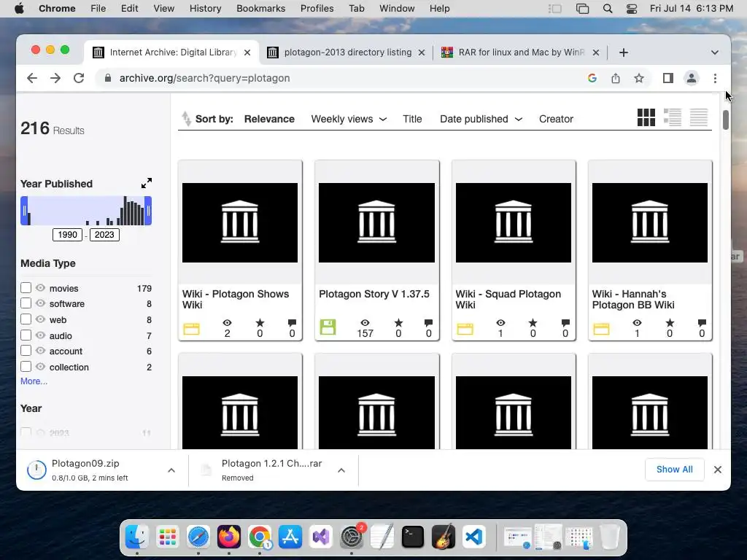The width and height of the screenshot is (747, 560).
Task: Toggle the sort direction arrows
Action: [x=186, y=119]
